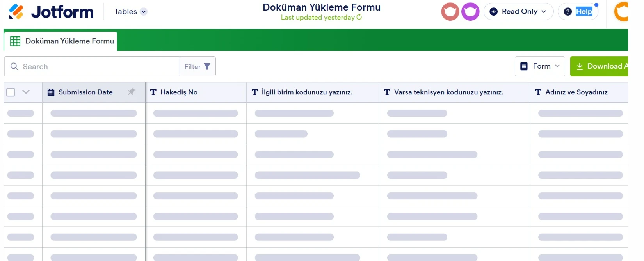Click the text type icon beside Varsa teknisyen kodunuzu
The image size is (644, 261).
(x=387, y=92)
